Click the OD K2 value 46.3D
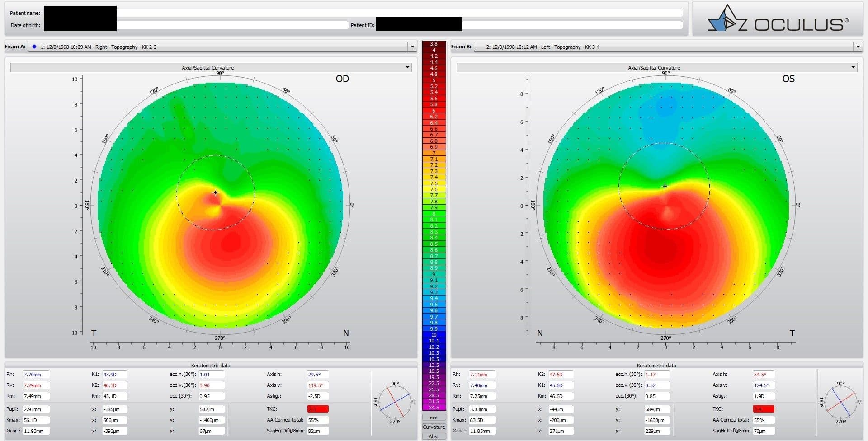This screenshot has height=441, width=868. point(114,385)
